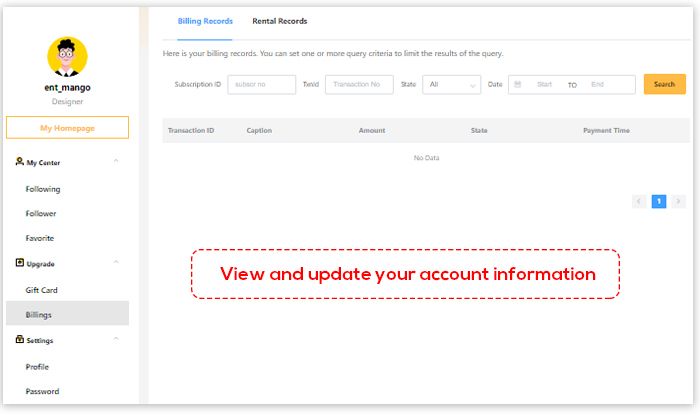Click the Payment Time column header
Image resolution: width=700 pixels, height=420 pixels.
[x=606, y=131]
